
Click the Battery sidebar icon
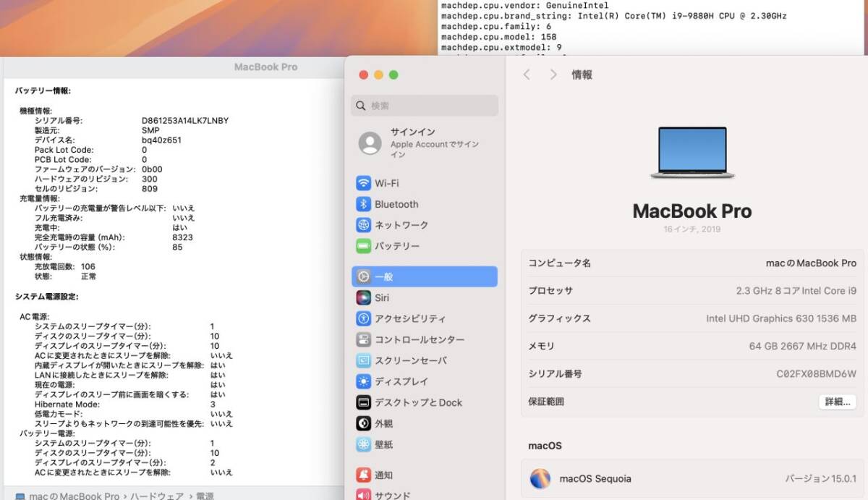coord(363,246)
